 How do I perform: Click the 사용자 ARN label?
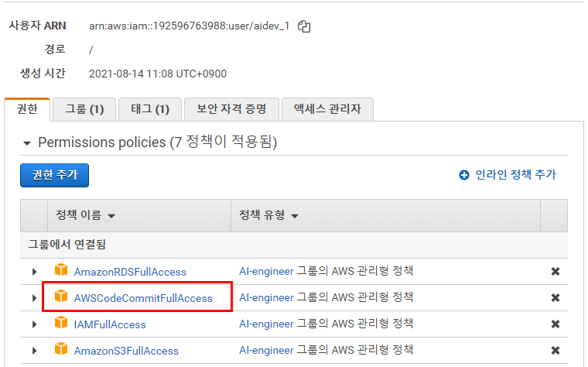37,26
